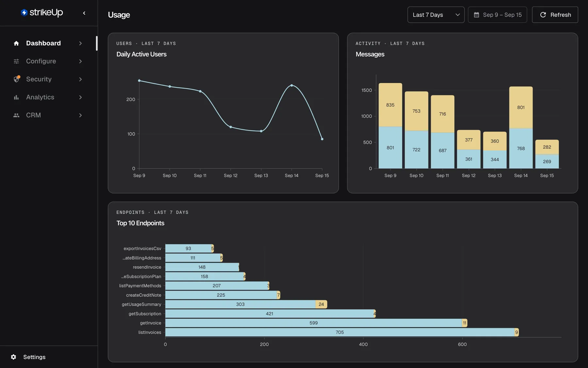Click the Analytics bar chart icon
This screenshot has height=368, width=588.
(x=16, y=97)
